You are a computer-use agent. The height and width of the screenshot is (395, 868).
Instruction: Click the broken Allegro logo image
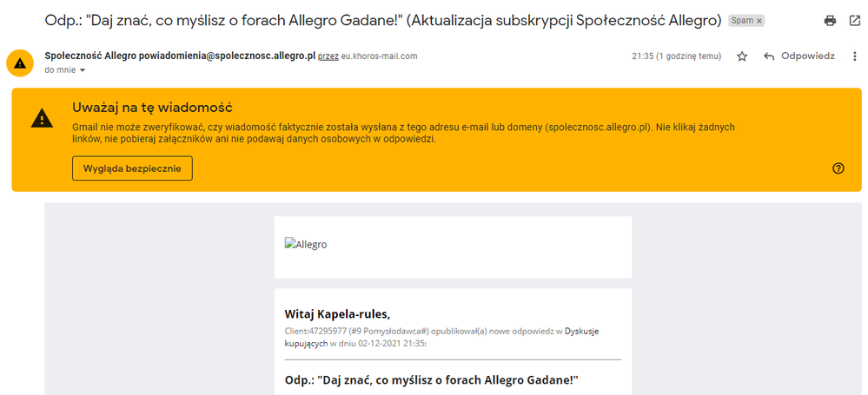(306, 245)
